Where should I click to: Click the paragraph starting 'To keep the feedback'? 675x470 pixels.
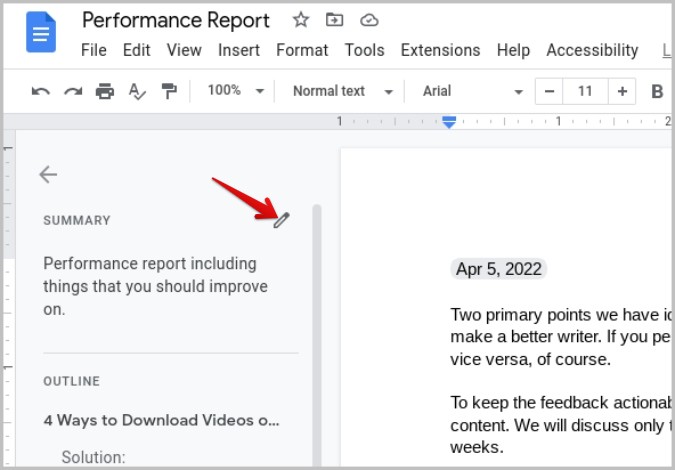pyautogui.click(x=560, y=425)
